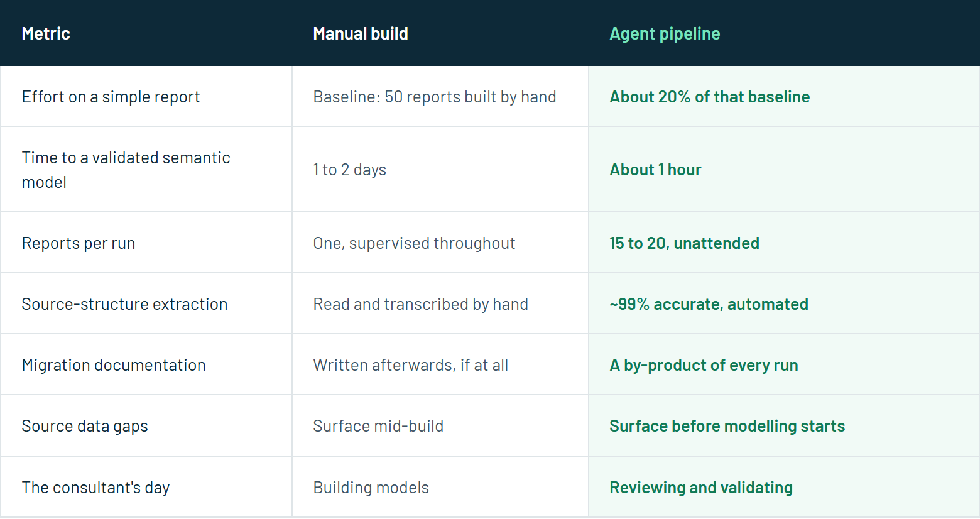The width and height of the screenshot is (980, 519).
Task: Click 'Surface before modelling starts' cell
Action: 784,426
